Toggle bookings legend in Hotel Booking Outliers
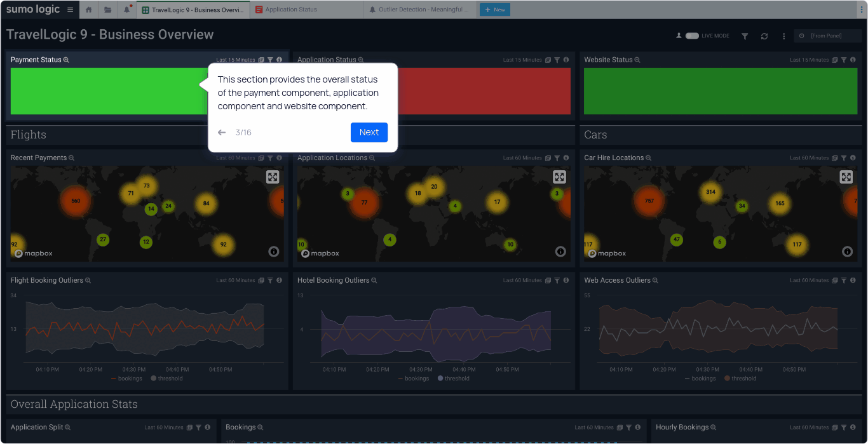The height and width of the screenshot is (444, 868). pos(413,379)
